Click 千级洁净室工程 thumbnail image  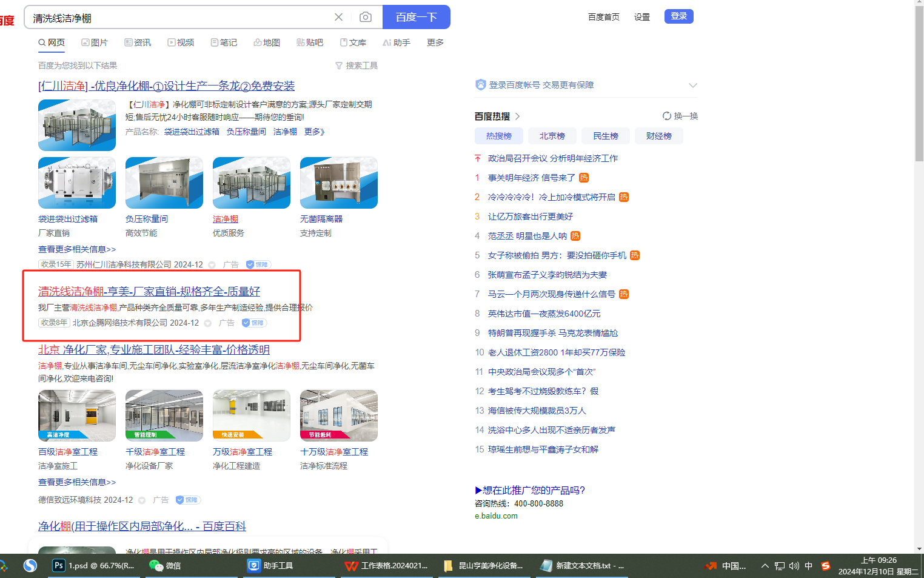164,415
